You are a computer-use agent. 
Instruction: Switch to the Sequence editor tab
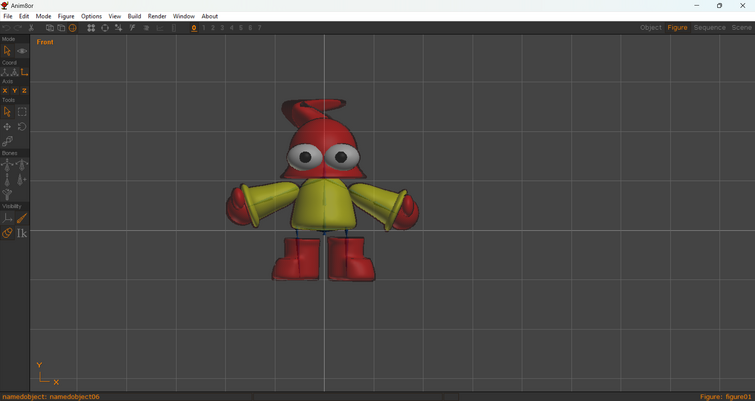coord(710,28)
